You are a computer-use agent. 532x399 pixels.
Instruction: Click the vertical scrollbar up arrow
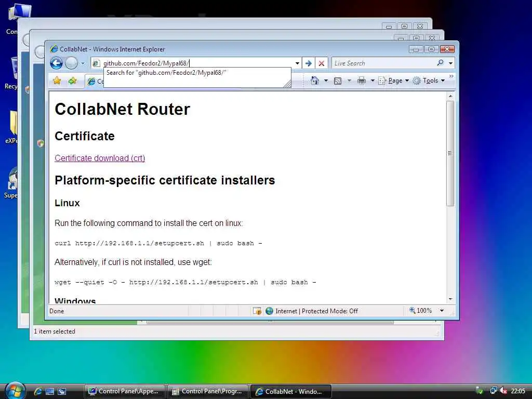(450, 96)
